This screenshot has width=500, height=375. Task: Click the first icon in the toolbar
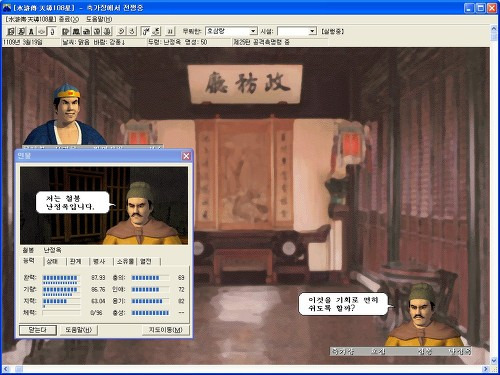[x=11, y=31]
